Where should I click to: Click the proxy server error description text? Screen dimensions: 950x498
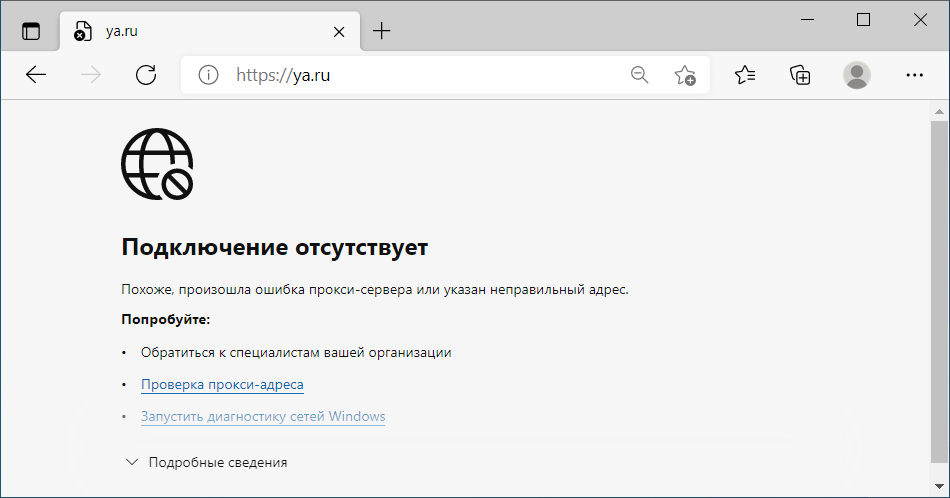(375, 290)
